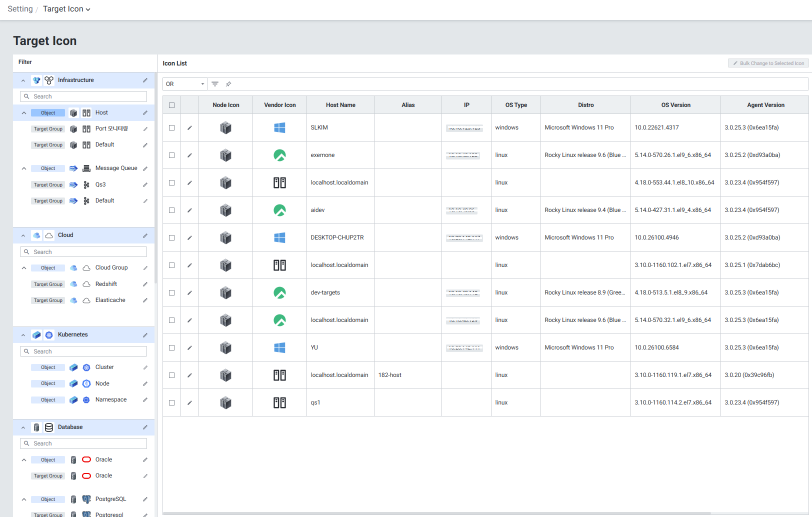Image resolution: width=812 pixels, height=517 pixels.
Task: Tick the select-all checkbox in table header
Action: [x=172, y=105]
